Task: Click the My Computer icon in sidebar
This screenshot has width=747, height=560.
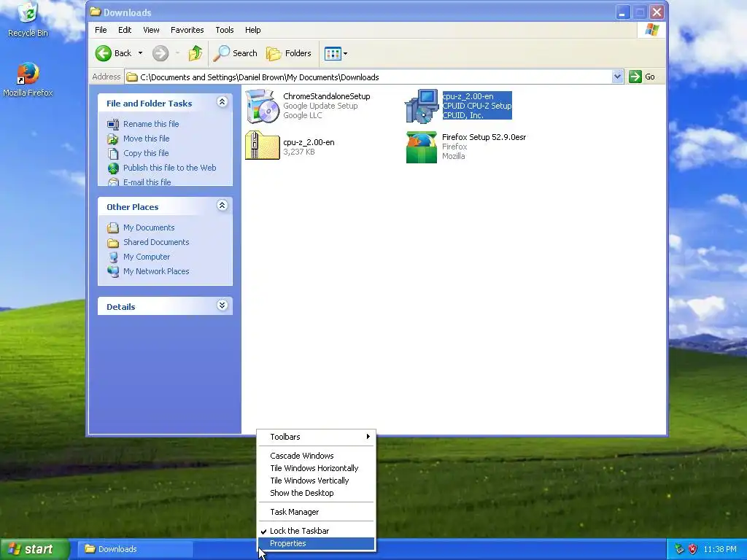Action: (113, 257)
